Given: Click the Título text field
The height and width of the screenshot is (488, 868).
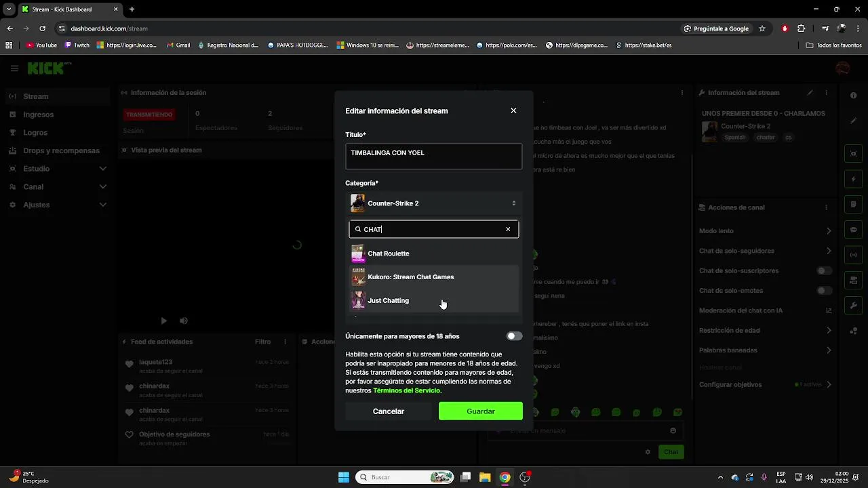Looking at the screenshot, I should [434, 156].
